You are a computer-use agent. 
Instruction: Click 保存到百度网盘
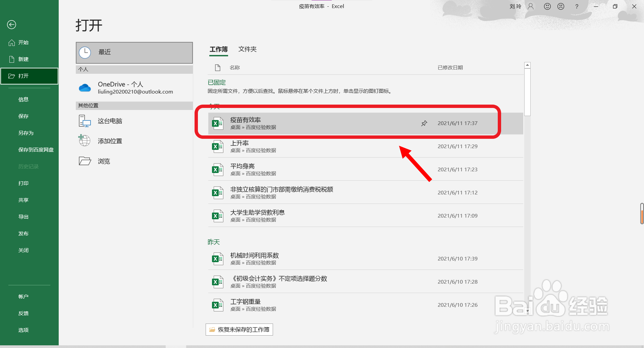29,150
